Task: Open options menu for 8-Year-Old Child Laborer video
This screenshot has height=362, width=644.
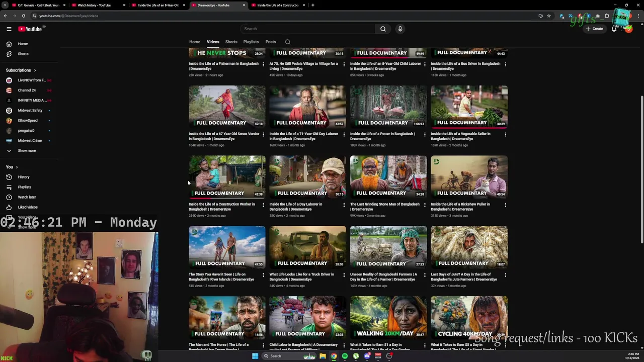Action: pos(425,64)
